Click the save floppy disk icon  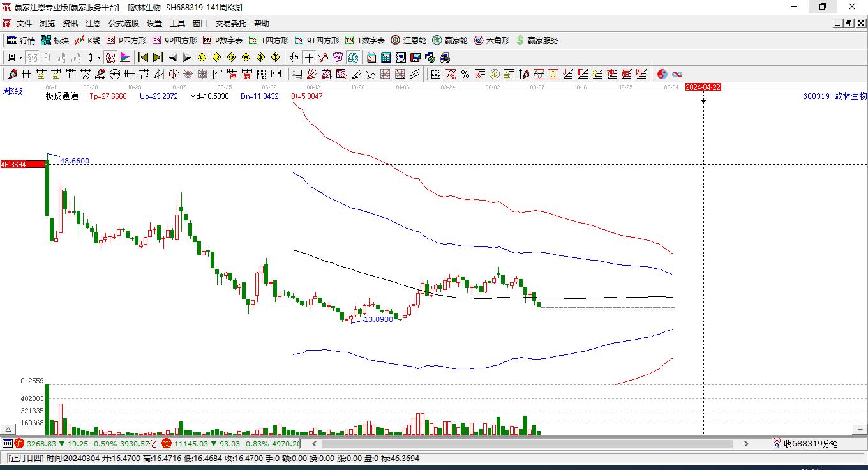click(415, 57)
